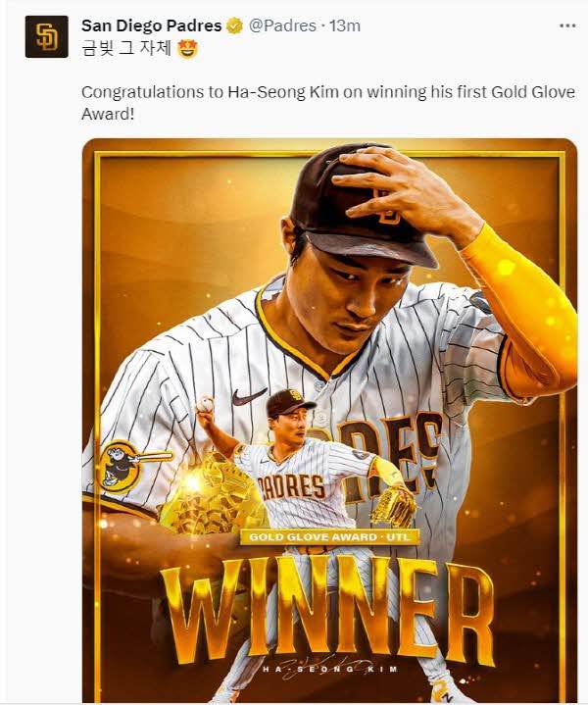Open the Padres SD logo profile avatar
Viewport: 588px width, 705px height.
47,37
